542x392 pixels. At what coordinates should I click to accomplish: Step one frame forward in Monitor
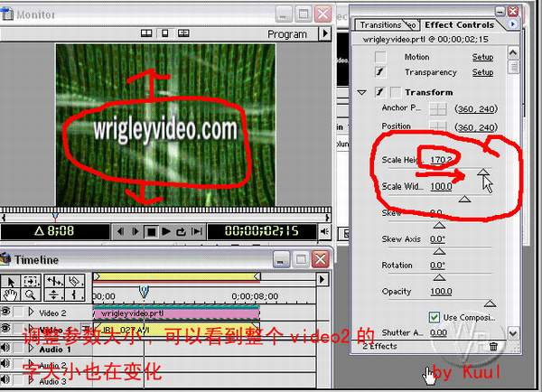point(135,231)
